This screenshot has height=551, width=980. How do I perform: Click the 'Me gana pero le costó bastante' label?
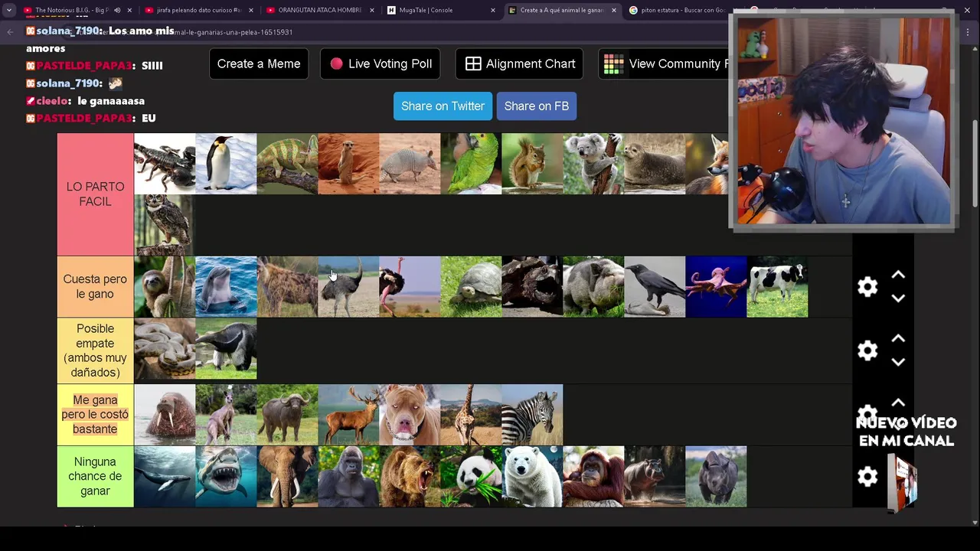(x=95, y=415)
